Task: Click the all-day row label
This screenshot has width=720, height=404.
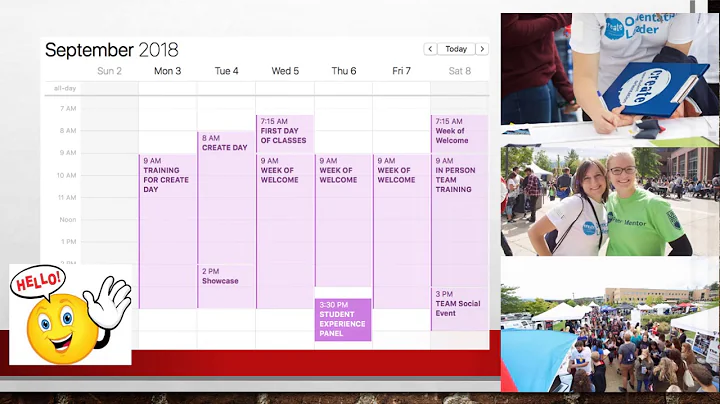Action: (x=65, y=88)
